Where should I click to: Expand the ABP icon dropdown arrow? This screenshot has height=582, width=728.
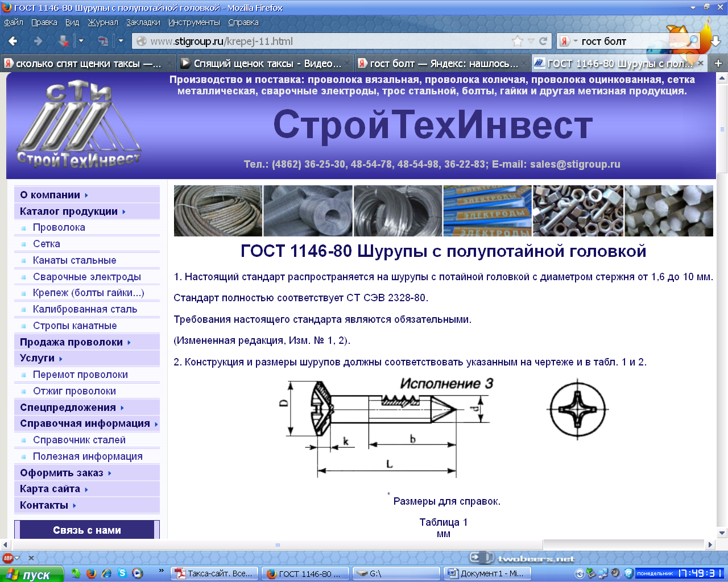tap(17, 558)
